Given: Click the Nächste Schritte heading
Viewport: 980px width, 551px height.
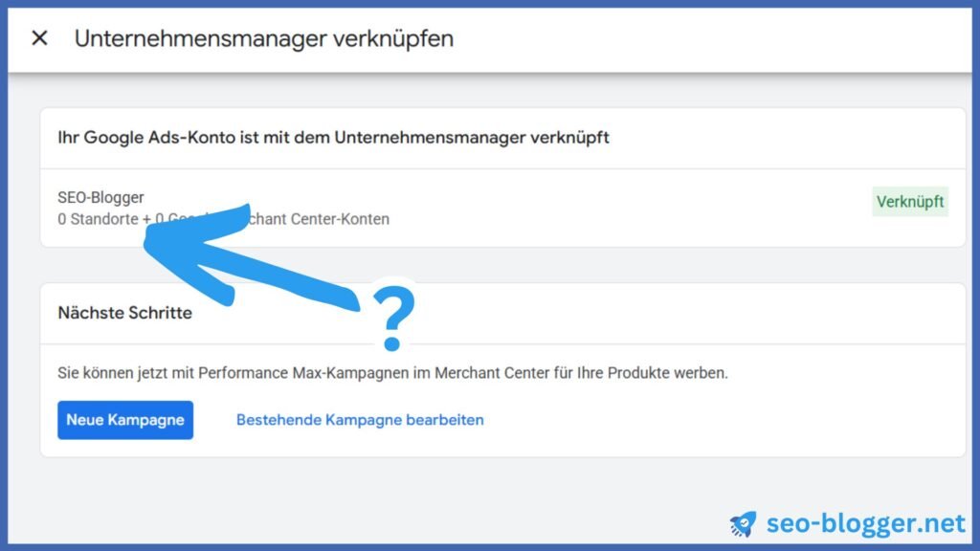Looking at the screenshot, I should point(125,313).
